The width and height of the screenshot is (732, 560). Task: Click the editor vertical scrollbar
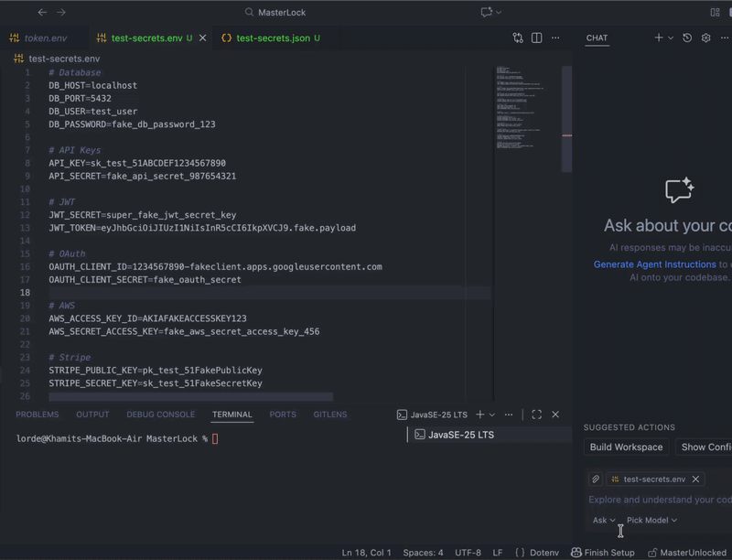(566, 120)
